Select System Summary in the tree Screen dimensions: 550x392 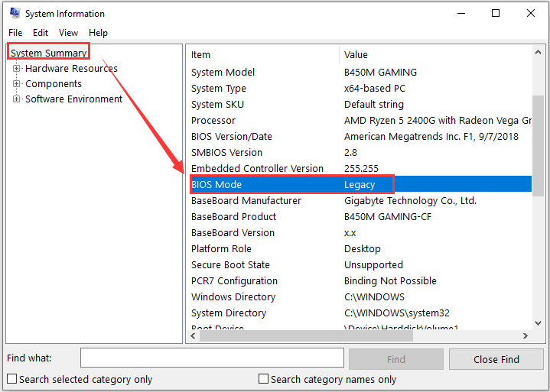pyautogui.click(x=49, y=53)
